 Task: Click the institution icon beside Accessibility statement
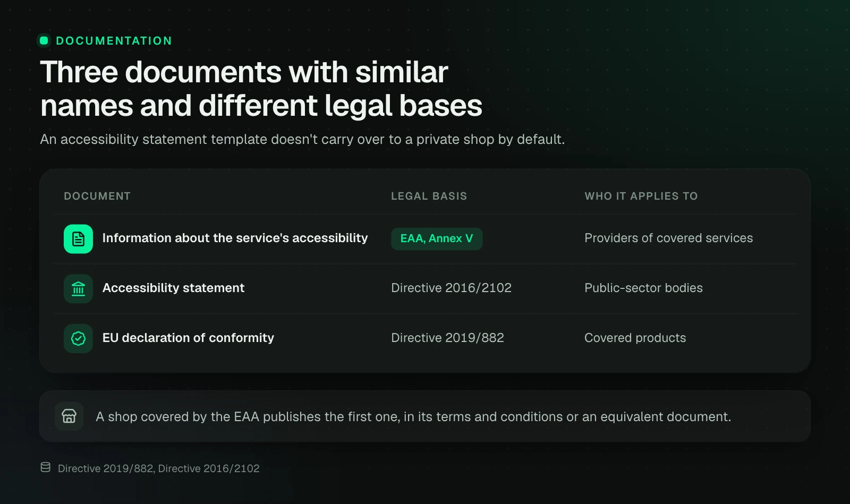(78, 289)
